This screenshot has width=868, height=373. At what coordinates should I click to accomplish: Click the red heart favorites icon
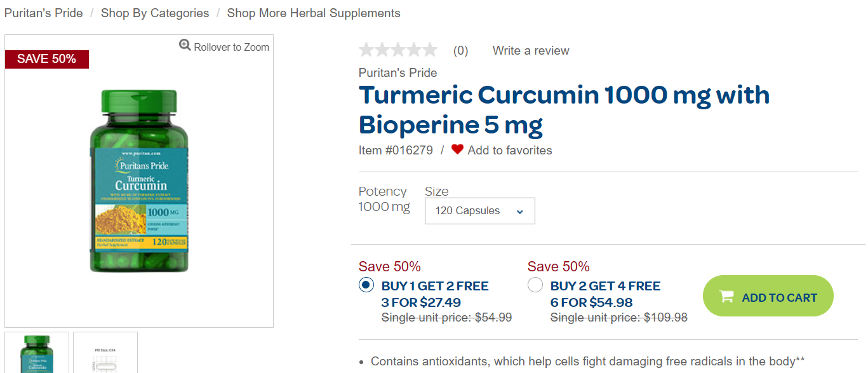click(x=457, y=150)
